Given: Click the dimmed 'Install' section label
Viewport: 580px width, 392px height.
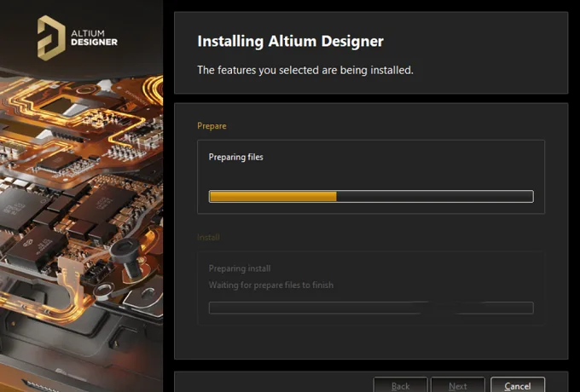Looking at the screenshot, I should pyautogui.click(x=208, y=237).
